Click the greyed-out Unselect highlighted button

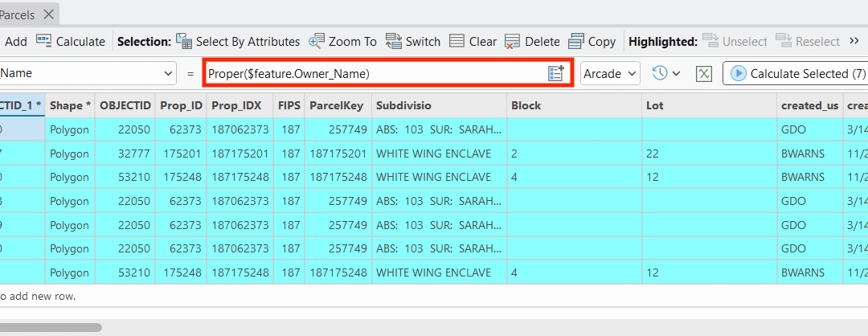pyautogui.click(x=735, y=42)
